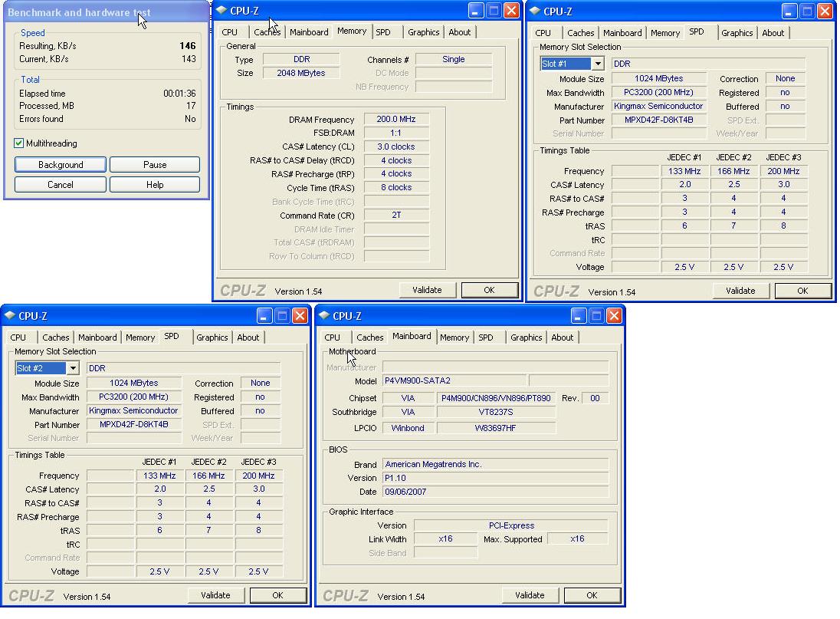Click Help in the benchmark window
This screenshot has width=840, height=619.
tap(155, 184)
